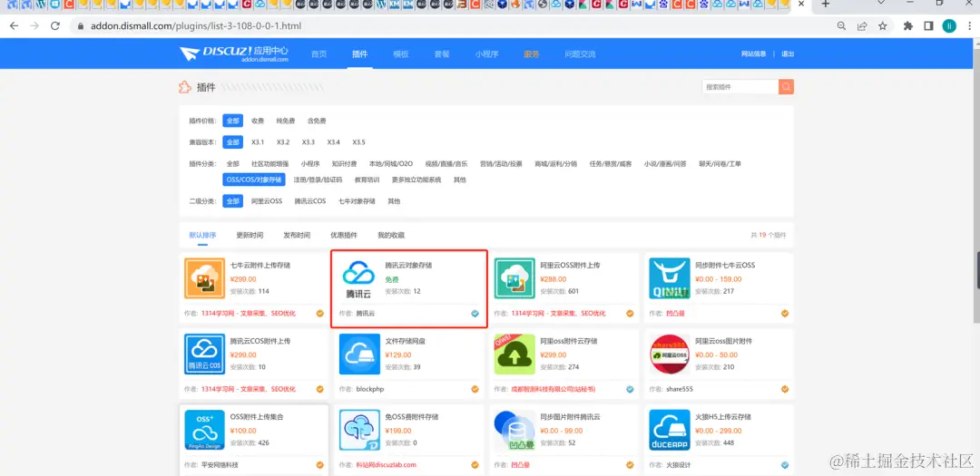Select the 收费 price filter

click(258, 121)
